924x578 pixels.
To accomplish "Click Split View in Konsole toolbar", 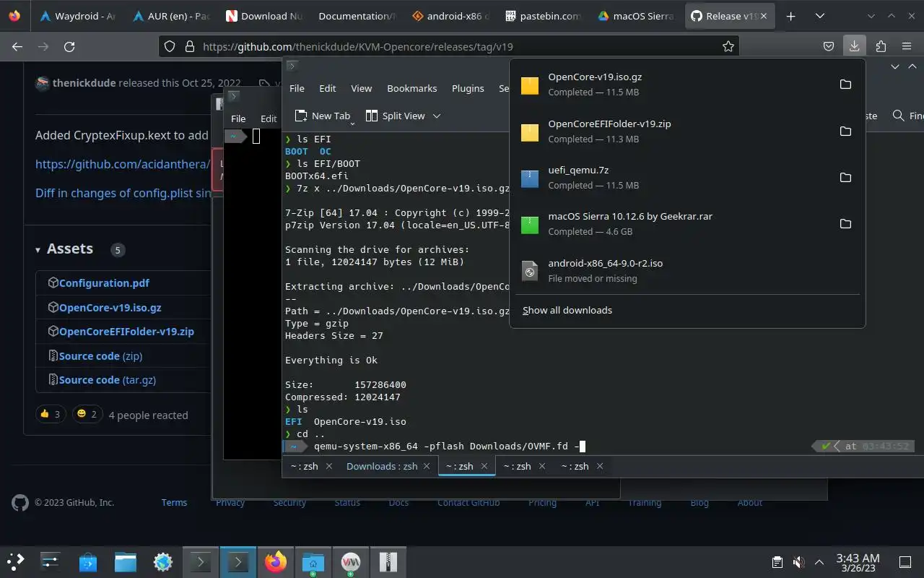I will [396, 116].
